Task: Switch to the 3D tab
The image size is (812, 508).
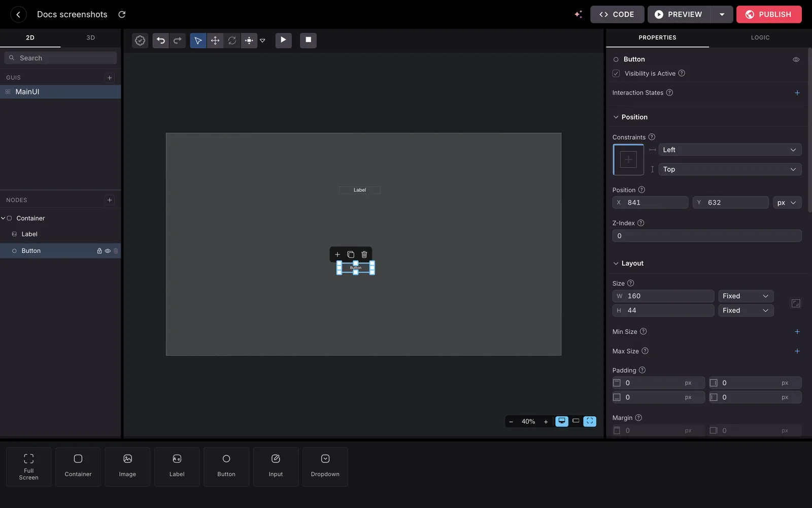Action: click(x=90, y=38)
